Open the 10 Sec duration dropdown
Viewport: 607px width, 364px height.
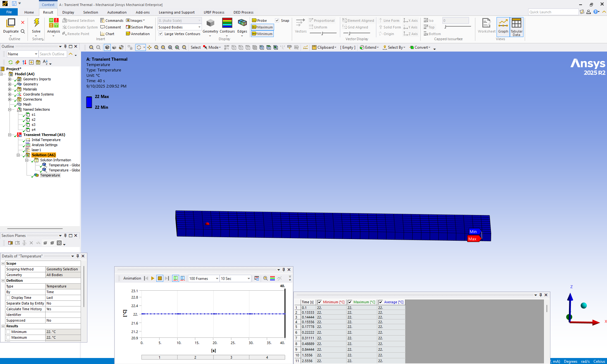pos(235,278)
